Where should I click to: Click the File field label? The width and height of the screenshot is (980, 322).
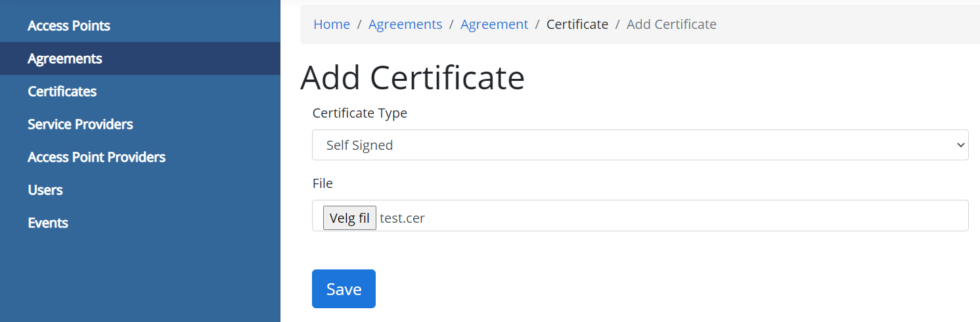click(x=323, y=183)
